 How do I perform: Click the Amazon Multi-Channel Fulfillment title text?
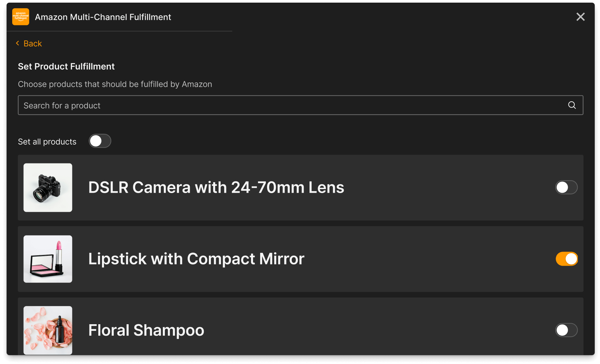(x=103, y=17)
